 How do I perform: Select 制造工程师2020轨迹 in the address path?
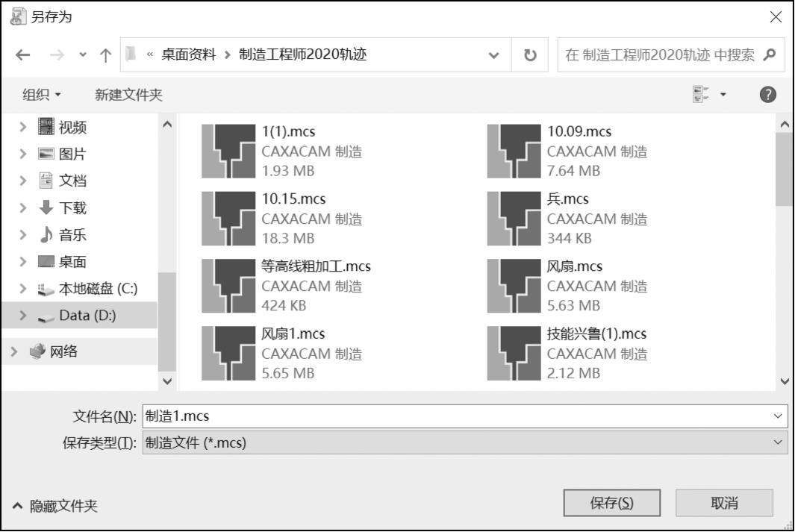click(x=302, y=54)
